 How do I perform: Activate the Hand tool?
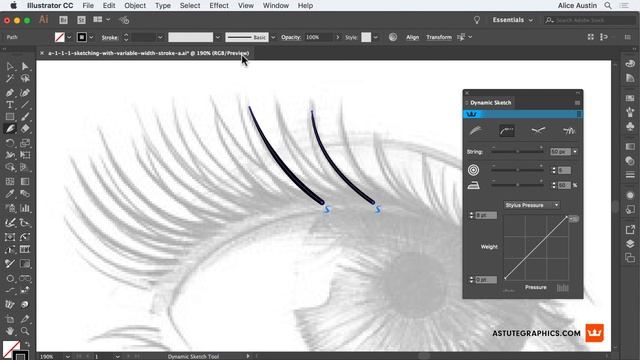coord(10,331)
